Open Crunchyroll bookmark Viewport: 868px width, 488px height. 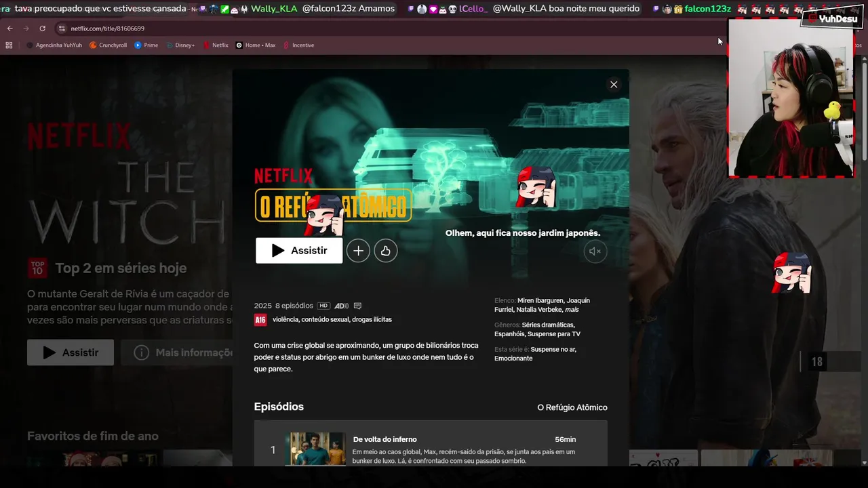point(108,45)
